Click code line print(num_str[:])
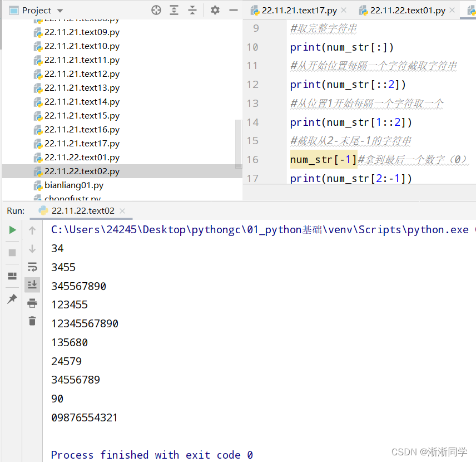 tap(341, 47)
